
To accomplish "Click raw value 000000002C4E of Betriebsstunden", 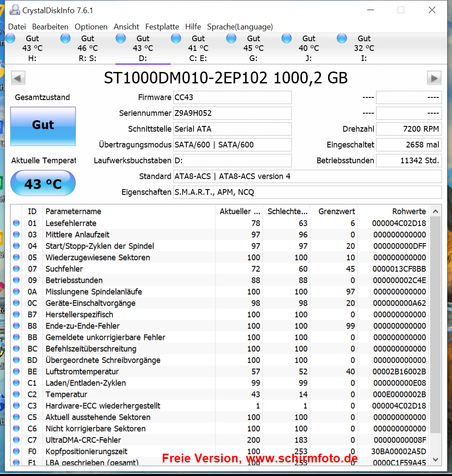I will click(399, 280).
